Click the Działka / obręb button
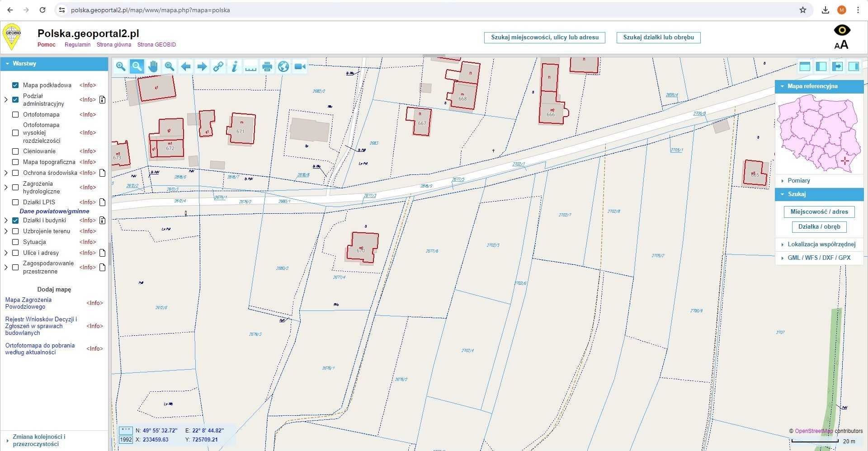Image resolution: width=868 pixels, height=451 pixels. tap(819, 227)
